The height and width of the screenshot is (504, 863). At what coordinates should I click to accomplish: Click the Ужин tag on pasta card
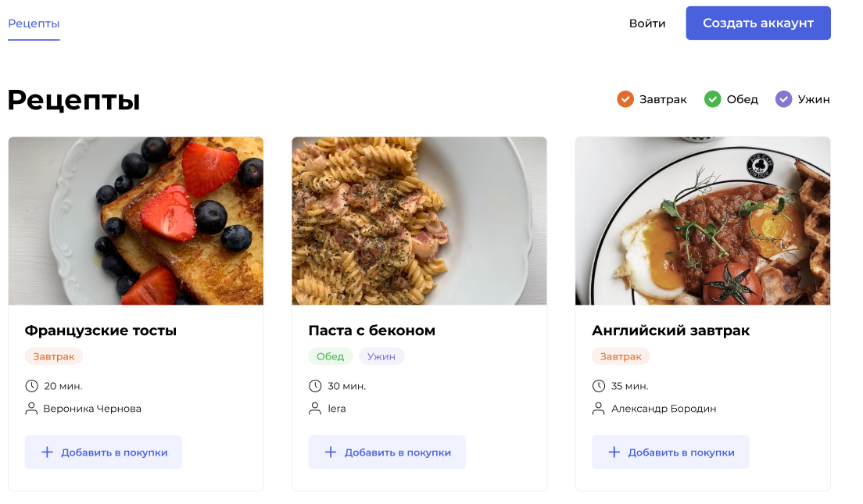click(x=381, y=356)
